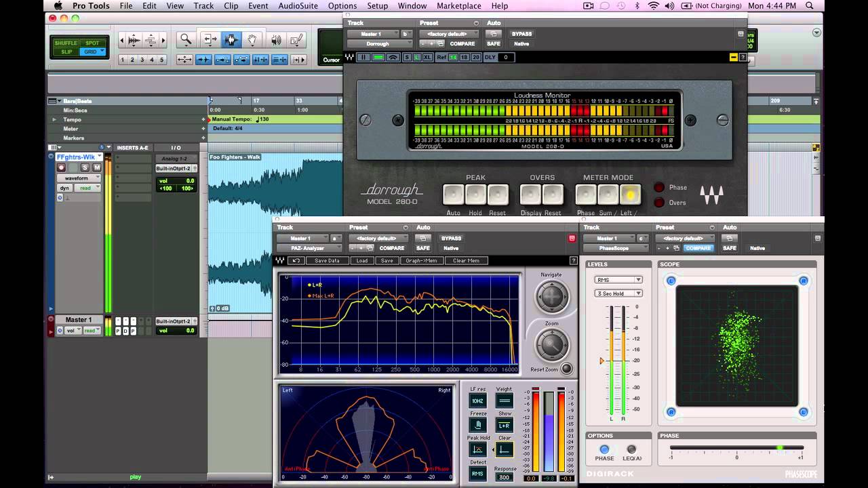Image resolution: width=868 pixels, height=488 pixels.
Task: Set Dorrough reference to 18
Action: (x=465, y=58)
